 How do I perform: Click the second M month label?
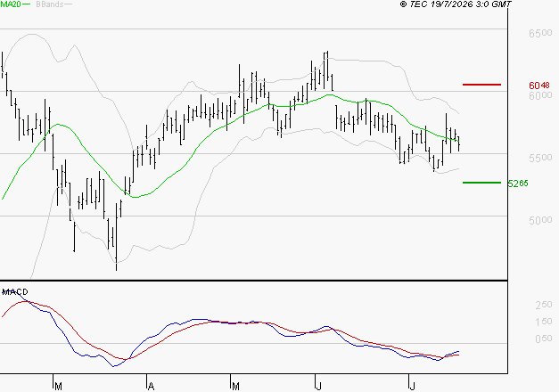coord(235,387)
